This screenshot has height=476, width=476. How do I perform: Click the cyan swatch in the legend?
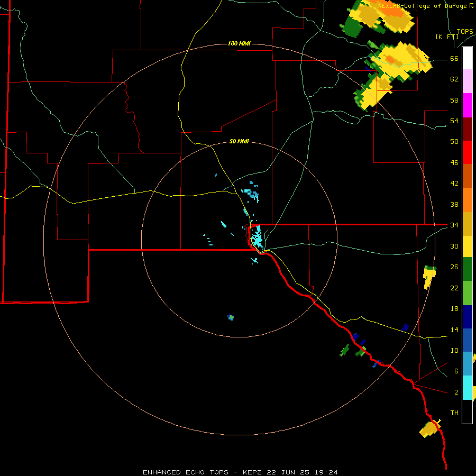point(467,388)
